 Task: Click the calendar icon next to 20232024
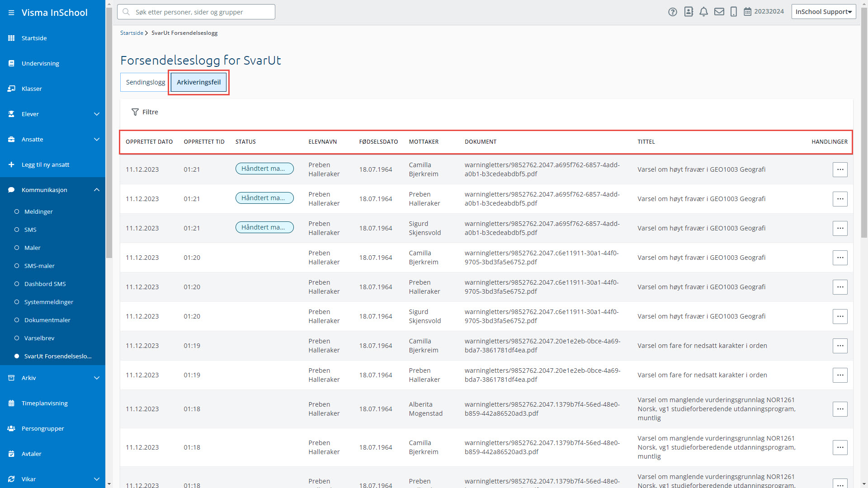pos(748,12)
